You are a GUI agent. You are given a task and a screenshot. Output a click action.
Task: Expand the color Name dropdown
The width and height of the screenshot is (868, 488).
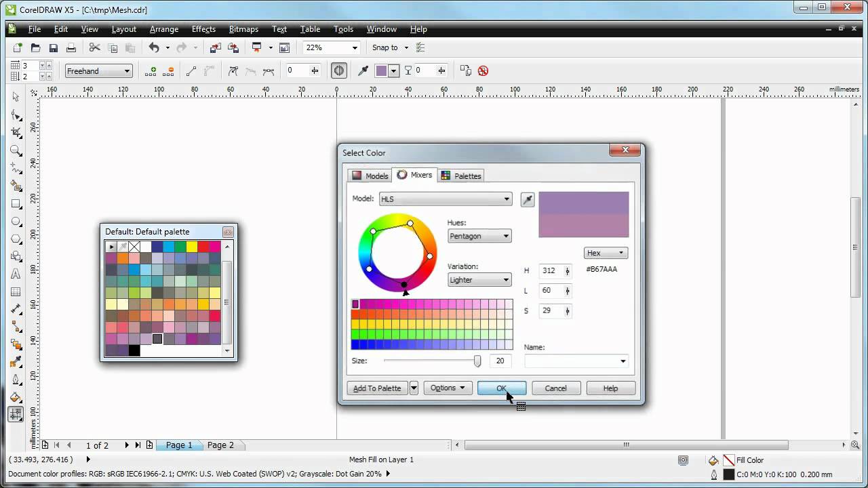tap(623, 361)
